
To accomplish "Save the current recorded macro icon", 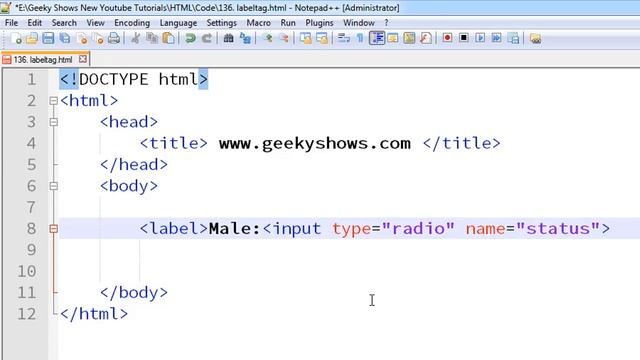I will [513, 38].
